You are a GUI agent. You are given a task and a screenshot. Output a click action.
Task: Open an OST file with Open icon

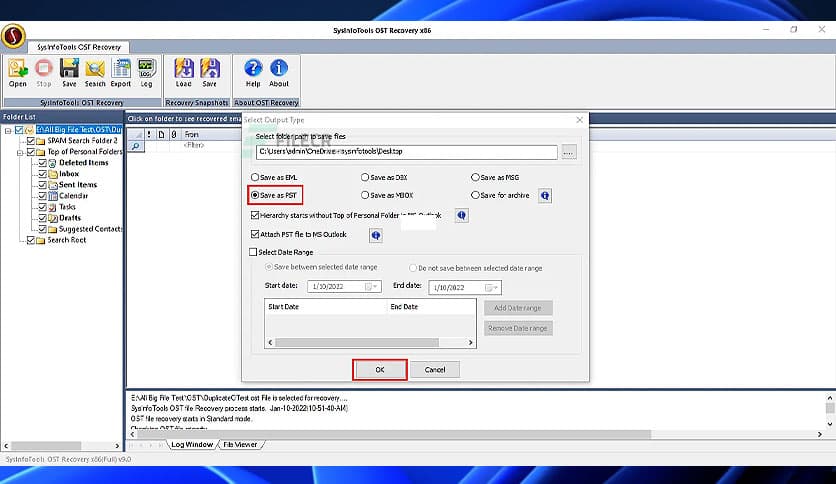click(x=18, y=72)
